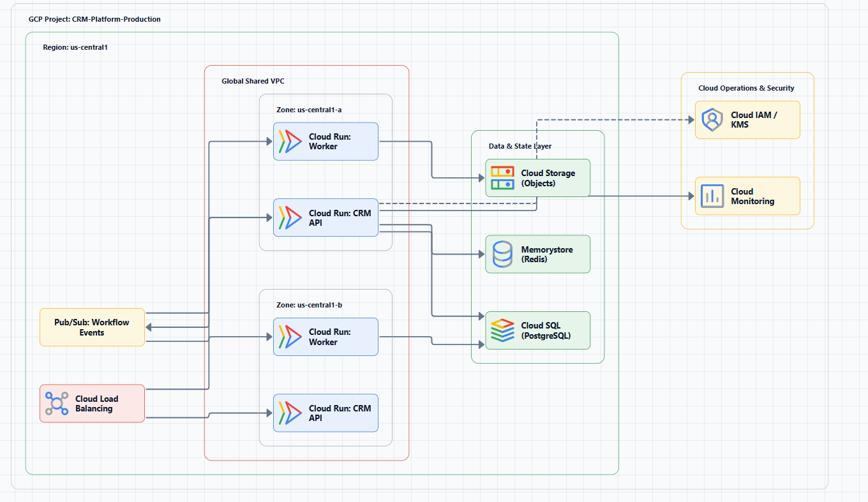Click the Cloud Run icon of CRM API in zone us-central1-b
Viewport: 868px width, 502px height.
[290, 413]
